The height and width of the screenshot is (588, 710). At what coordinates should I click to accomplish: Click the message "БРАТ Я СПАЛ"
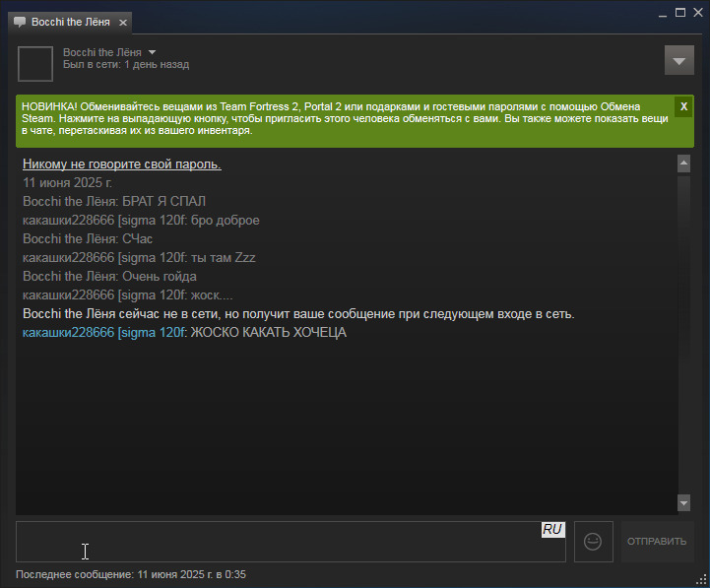(163, 201)
